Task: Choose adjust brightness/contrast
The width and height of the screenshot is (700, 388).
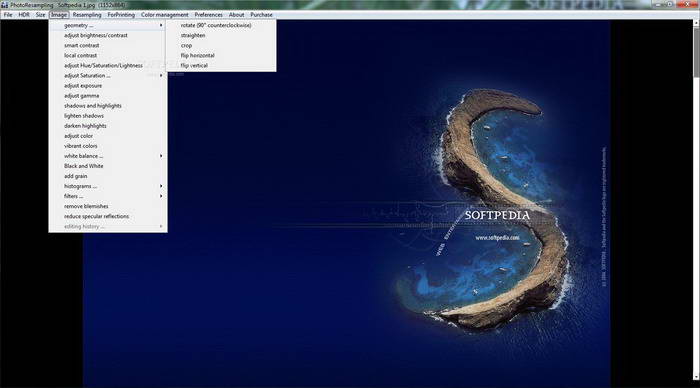Action: [x=108, y=35]
